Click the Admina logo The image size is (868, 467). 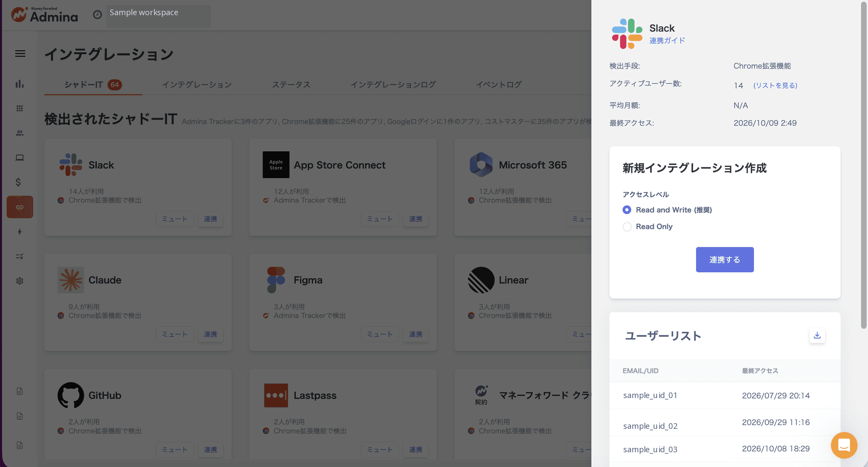[44, 15]
